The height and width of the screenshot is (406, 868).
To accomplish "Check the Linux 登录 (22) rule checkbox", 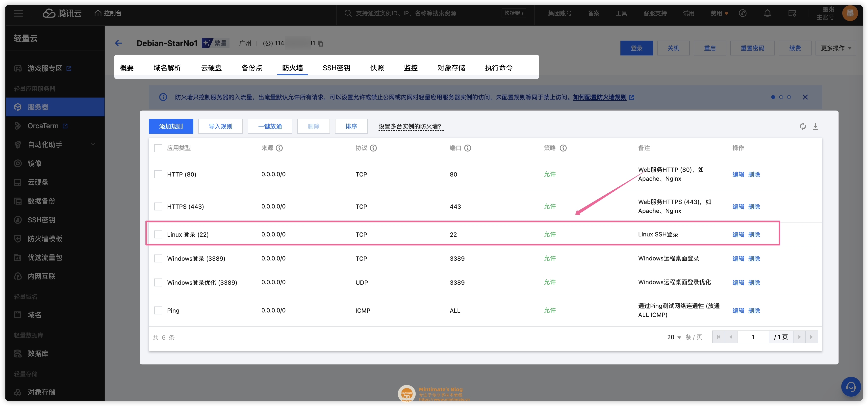I will pyautogui.click(x=158, y=234).
